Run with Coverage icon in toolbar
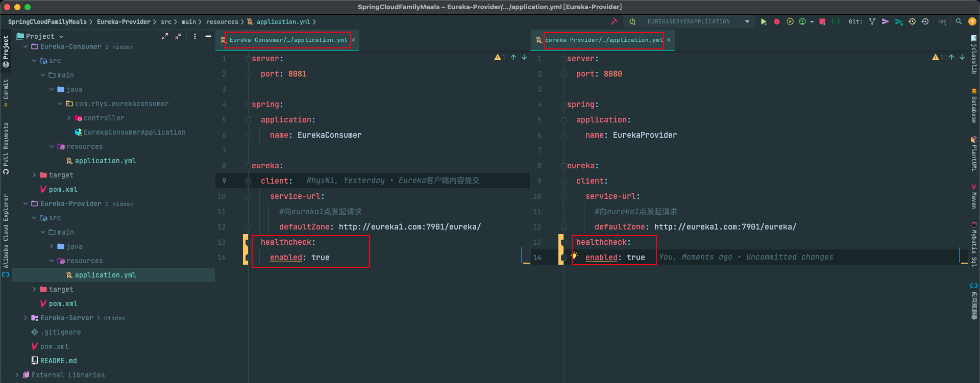The height and width of the screenshot is (383, 980). tap(790, 21)
